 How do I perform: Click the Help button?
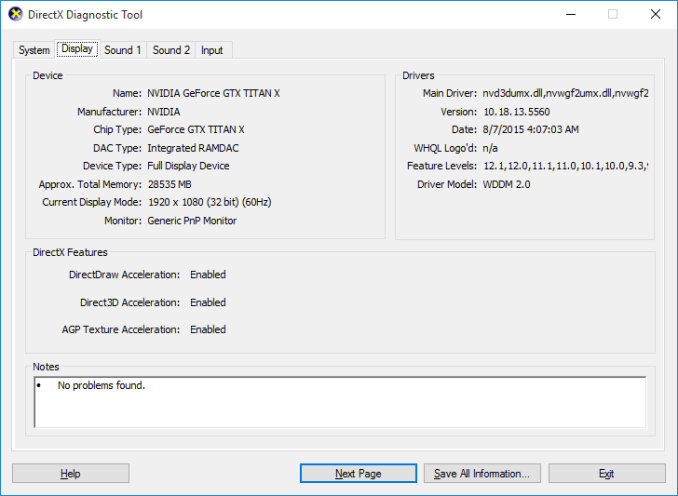(70, 474)
